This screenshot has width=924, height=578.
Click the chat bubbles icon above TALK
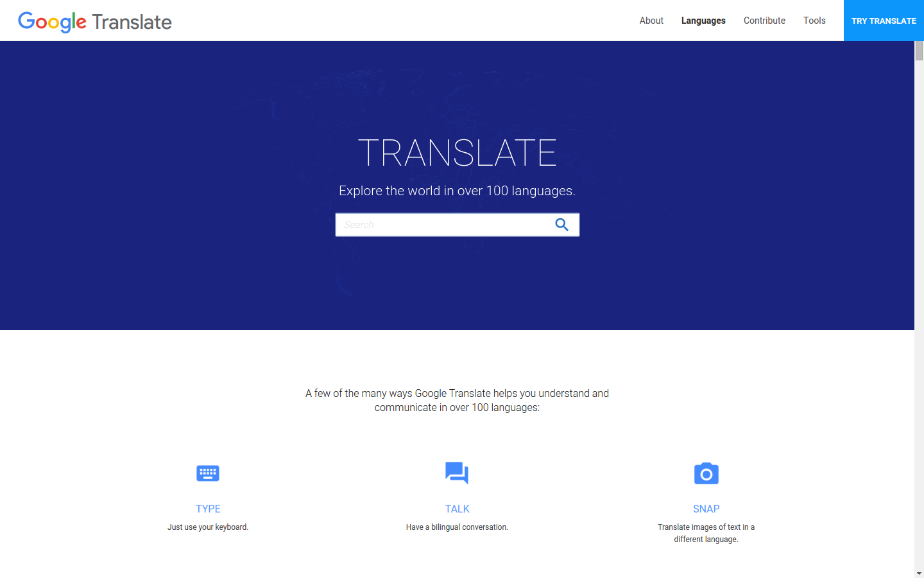(x=457, y=473)
